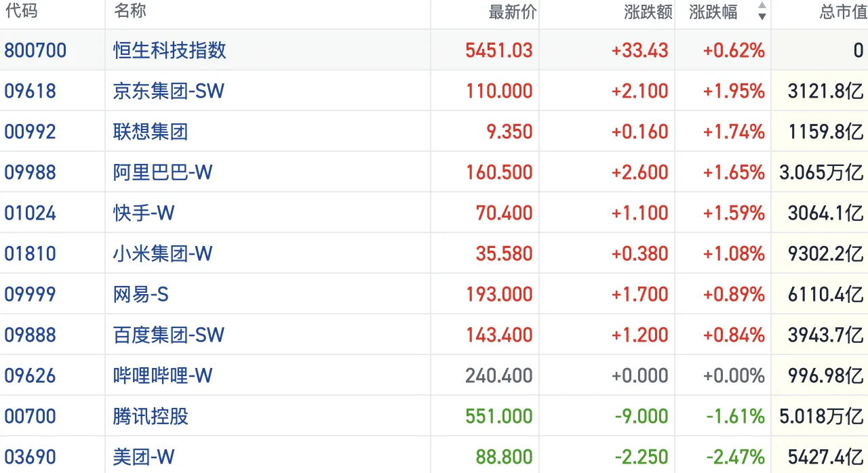Sort by the 涨跌额 column header
Image resolution: width=868 pixels, height=473 pixels.
[x=647, y=12]
